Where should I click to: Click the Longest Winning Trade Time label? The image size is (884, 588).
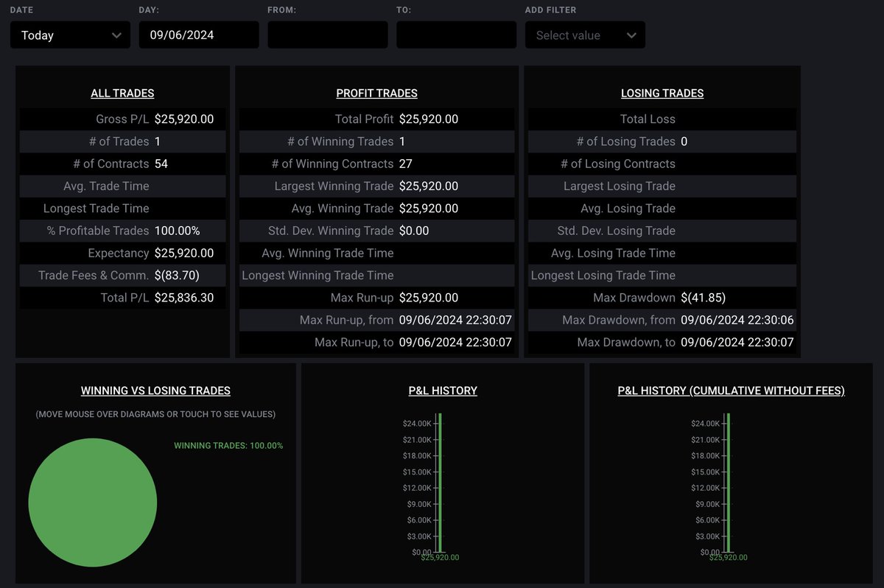(318, 276)
